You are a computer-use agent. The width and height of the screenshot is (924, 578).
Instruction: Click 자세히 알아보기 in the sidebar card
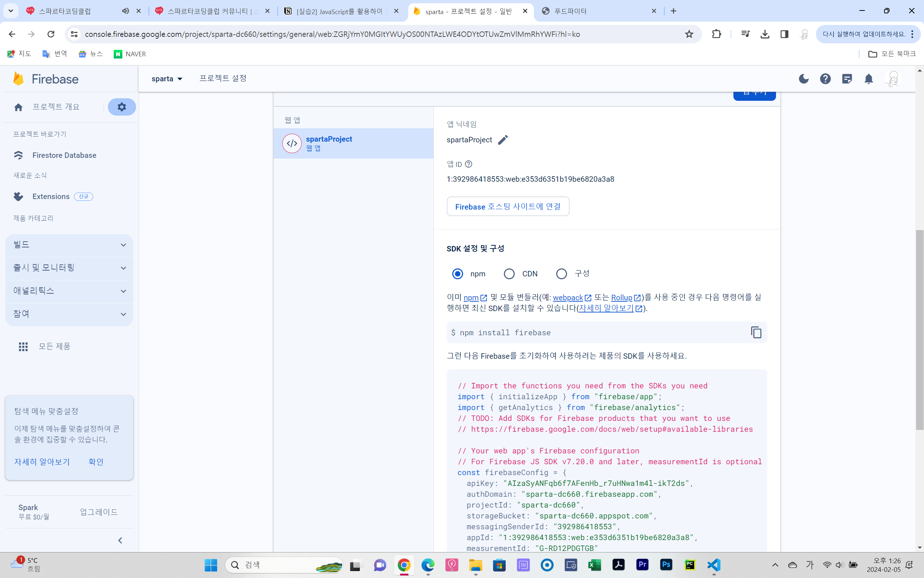coord(42,462)
